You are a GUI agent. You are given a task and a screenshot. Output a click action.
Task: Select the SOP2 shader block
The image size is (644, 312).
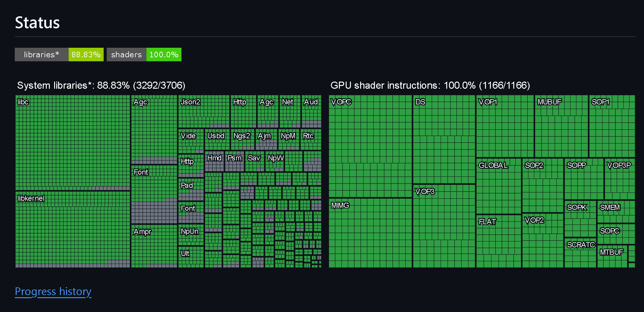[543, 185]
